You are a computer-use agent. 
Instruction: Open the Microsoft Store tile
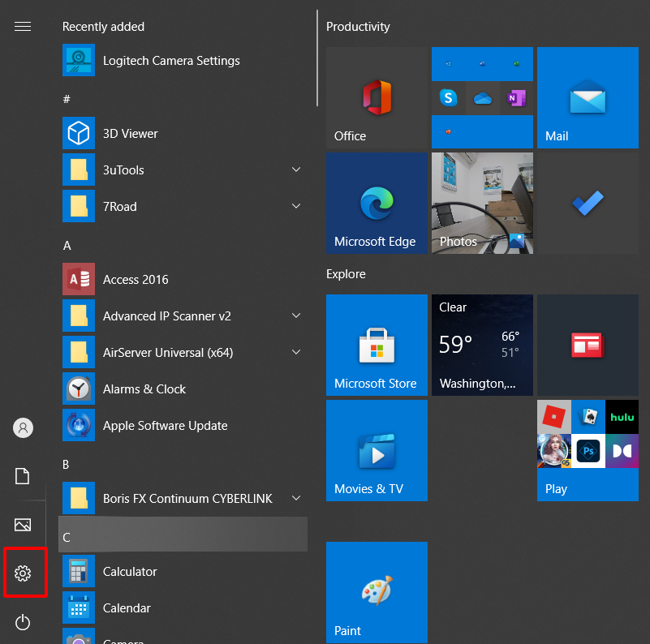[377, 345]
